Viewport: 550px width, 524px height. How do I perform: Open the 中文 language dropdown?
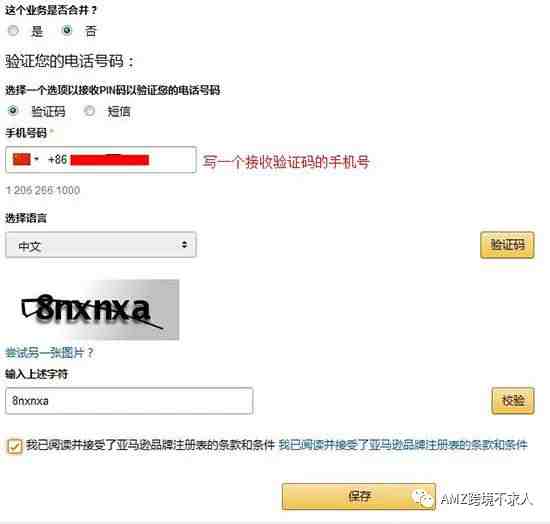click(101, 245)
